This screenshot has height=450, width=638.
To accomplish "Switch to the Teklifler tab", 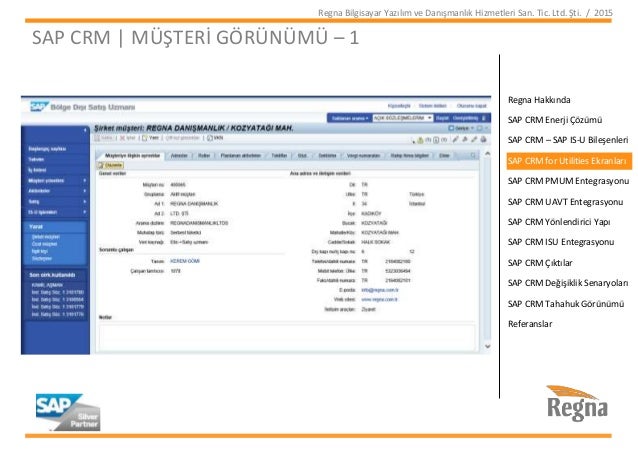I will coord(279,156).
